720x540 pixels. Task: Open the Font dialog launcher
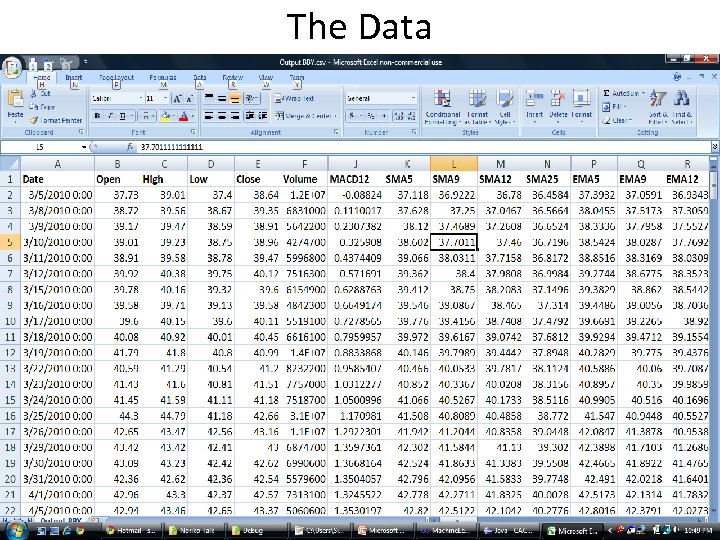193,132
